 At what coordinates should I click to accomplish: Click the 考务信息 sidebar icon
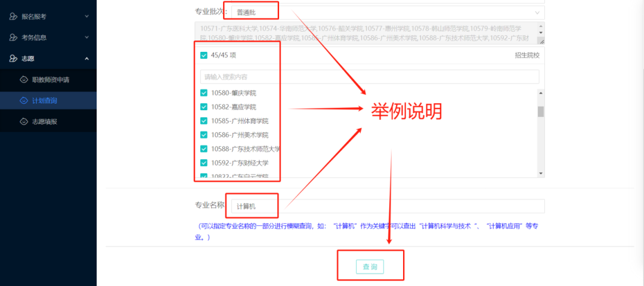pos(13,38)
